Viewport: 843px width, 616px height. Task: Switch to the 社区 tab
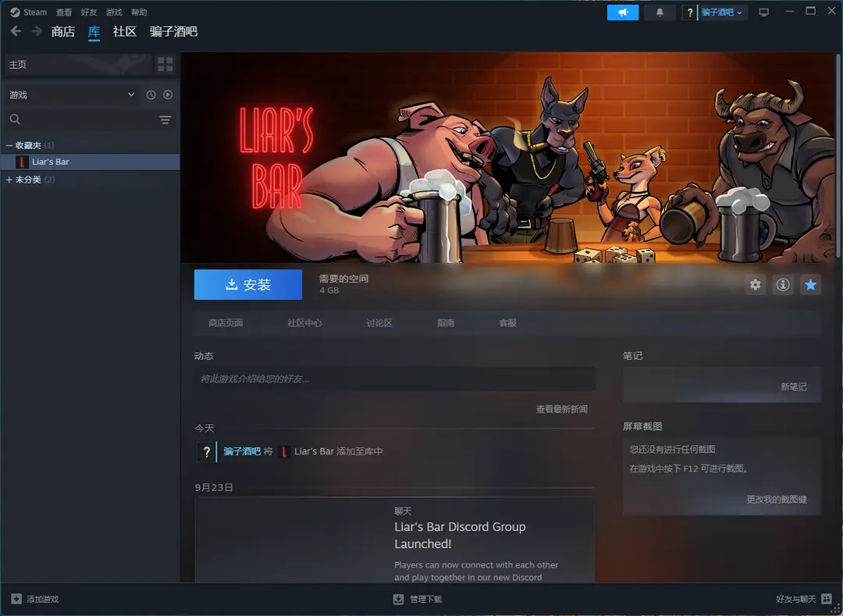[125, 32]
